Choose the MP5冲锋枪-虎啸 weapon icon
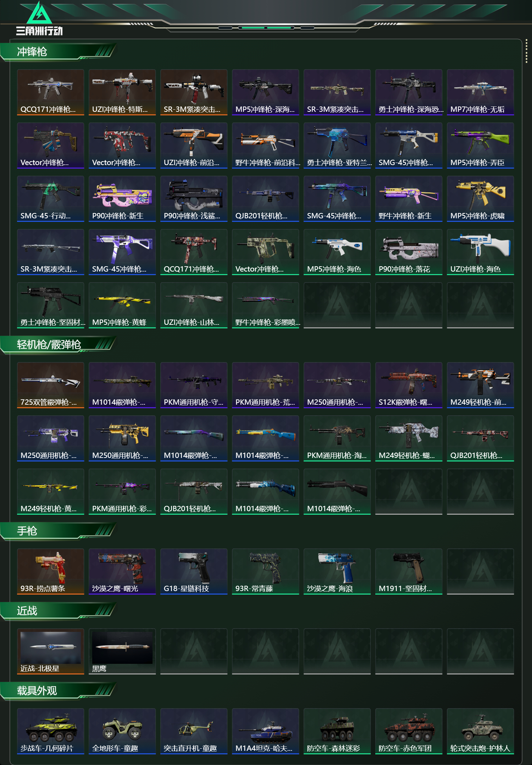The image size is (532, 765). pos(480,199)
